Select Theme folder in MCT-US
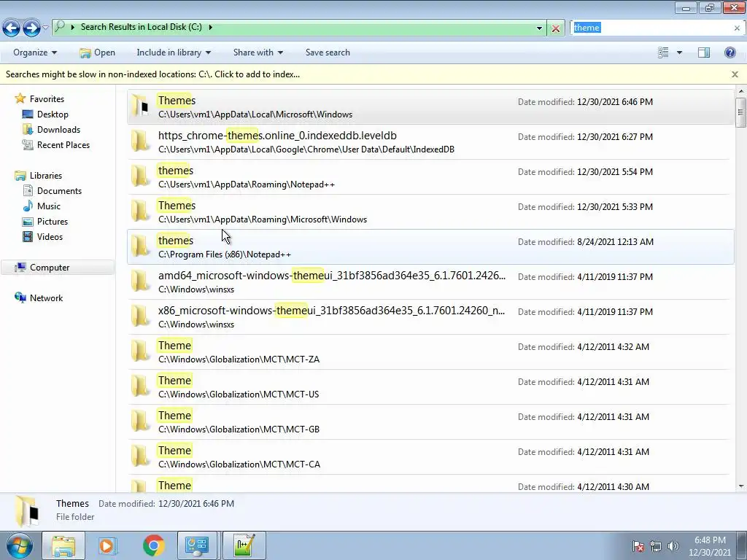 430,386
